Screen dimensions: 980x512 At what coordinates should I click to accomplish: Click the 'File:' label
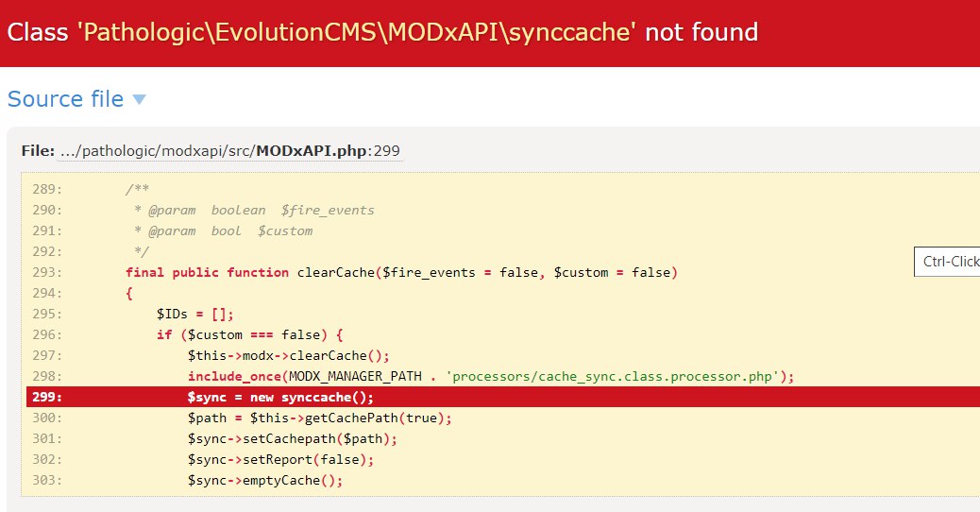click(x=38, y=151)
